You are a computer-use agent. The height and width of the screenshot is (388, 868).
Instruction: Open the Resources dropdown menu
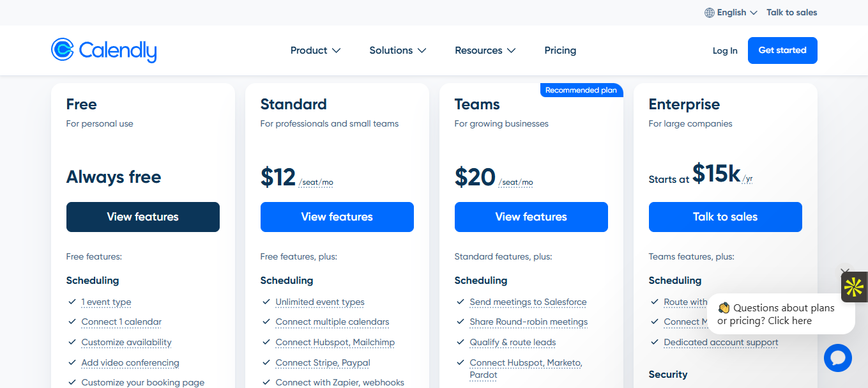tap(485, 50)
